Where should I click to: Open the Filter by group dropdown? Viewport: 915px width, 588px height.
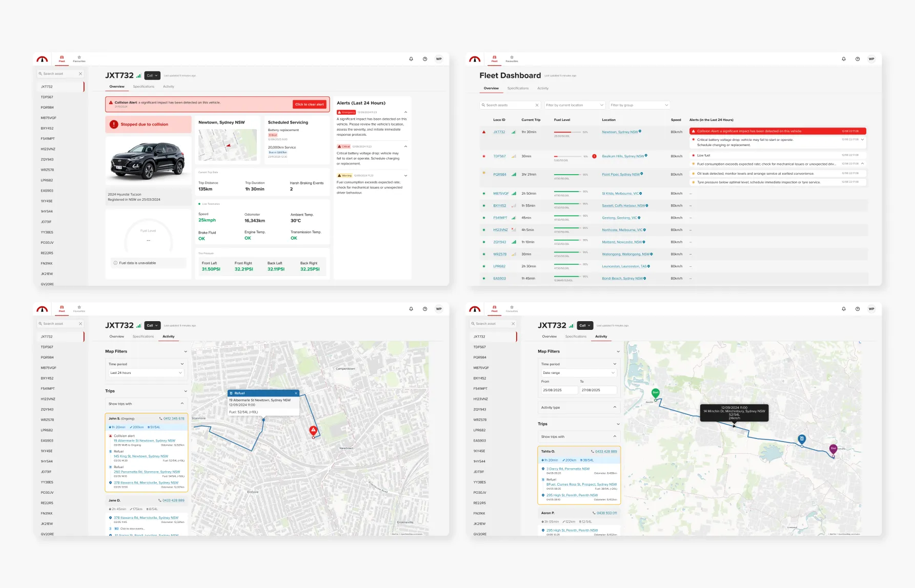click(639, 105)
